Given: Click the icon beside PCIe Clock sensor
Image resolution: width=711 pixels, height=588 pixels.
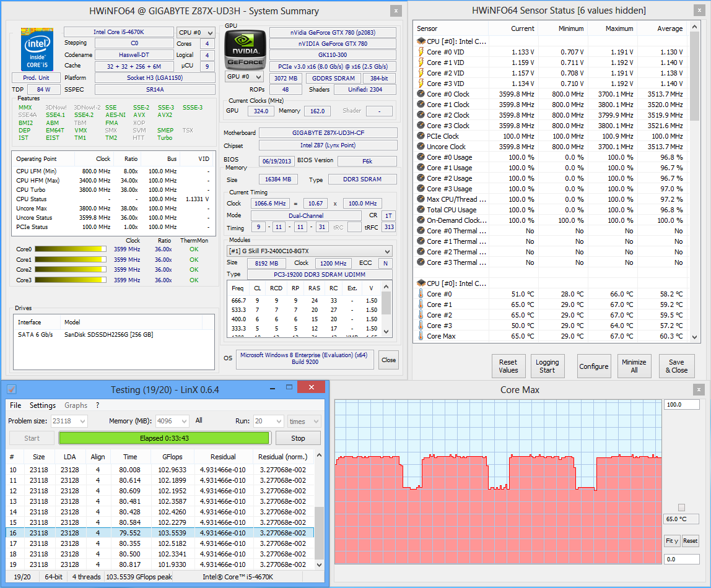Looking at the screenshot, I should (x=421, y=136).
